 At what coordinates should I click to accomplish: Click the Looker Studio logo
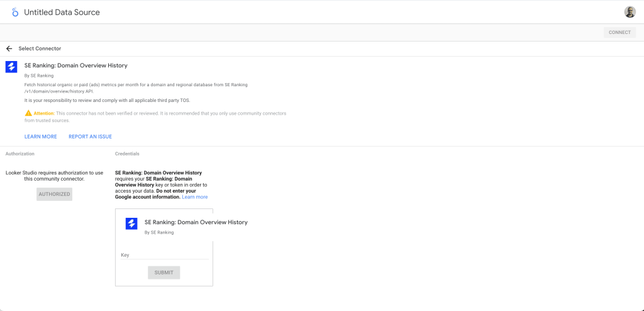coord(15,12)
